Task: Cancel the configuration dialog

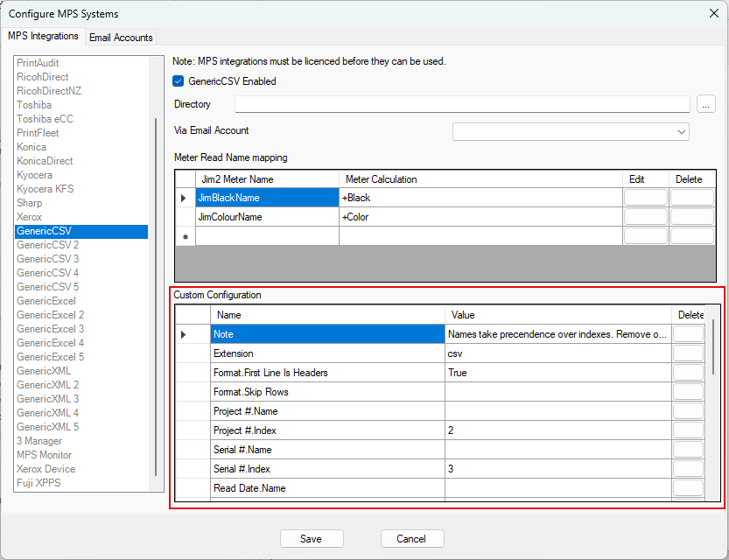Action: (x=412, y=539)
